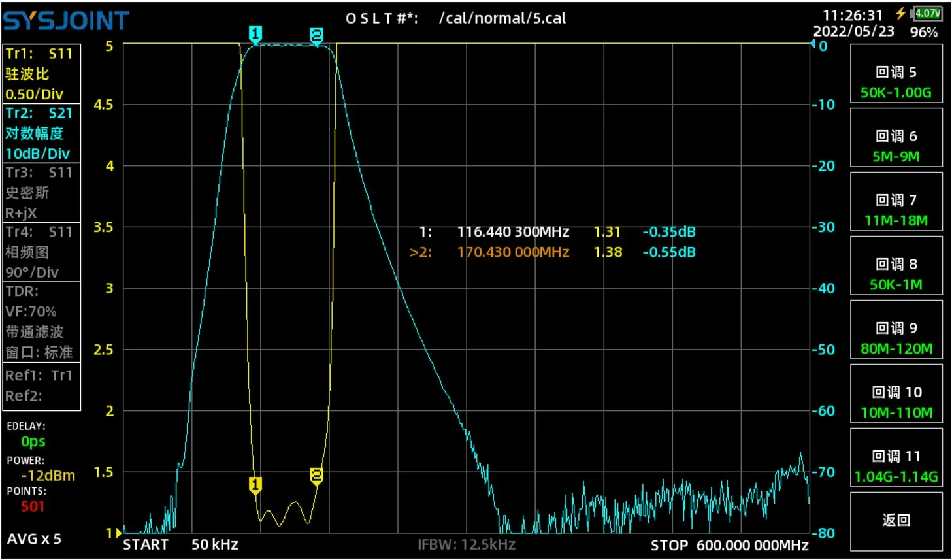Load recall preset 7 (11M-18M)

(896, 202)
